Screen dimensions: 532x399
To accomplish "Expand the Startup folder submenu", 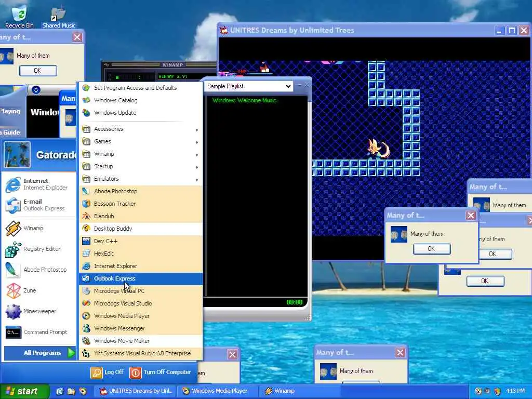I will pyautogui.click(x=141, y=166).
